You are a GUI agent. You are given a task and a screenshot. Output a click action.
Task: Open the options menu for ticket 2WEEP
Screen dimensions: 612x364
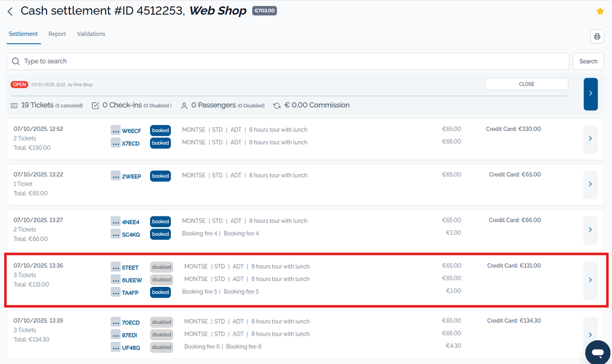click(x=115, y=176)
